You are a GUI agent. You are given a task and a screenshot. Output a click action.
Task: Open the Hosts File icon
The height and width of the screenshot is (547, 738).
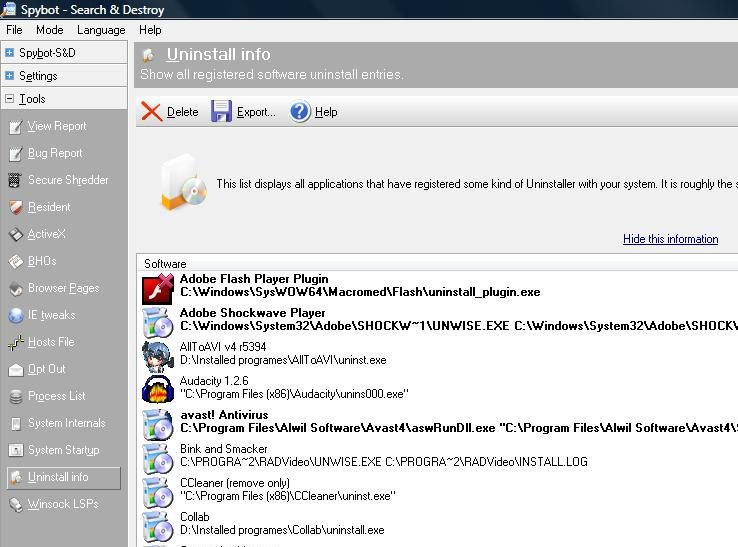15,342
